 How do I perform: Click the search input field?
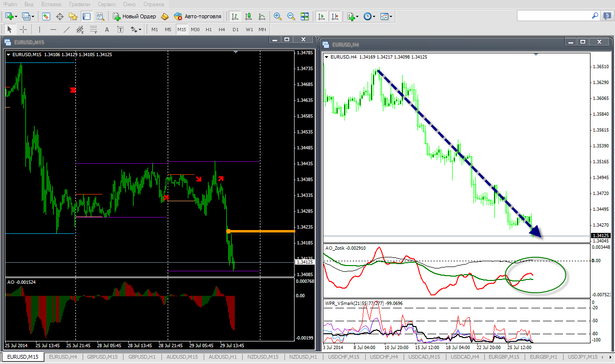click(x=553, y=16)
